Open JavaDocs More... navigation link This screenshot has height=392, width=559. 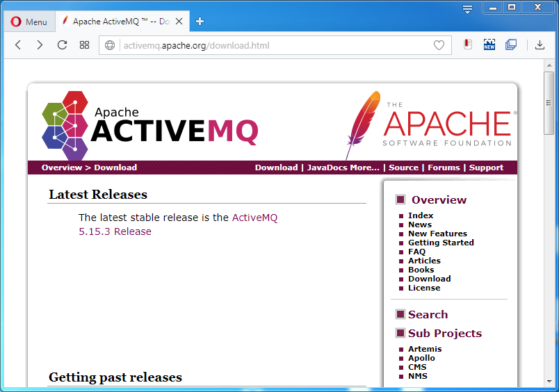point(343,168)
